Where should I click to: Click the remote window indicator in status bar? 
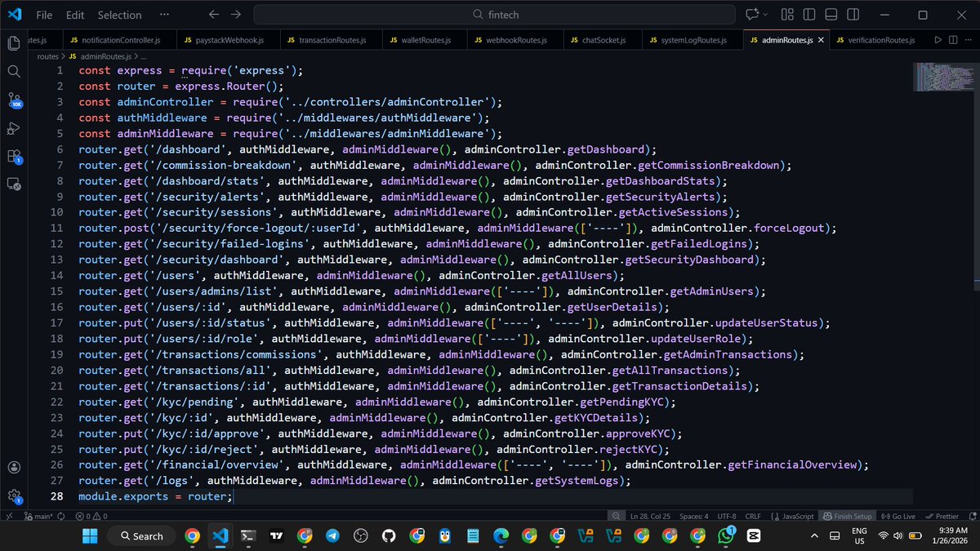(8, 516)
